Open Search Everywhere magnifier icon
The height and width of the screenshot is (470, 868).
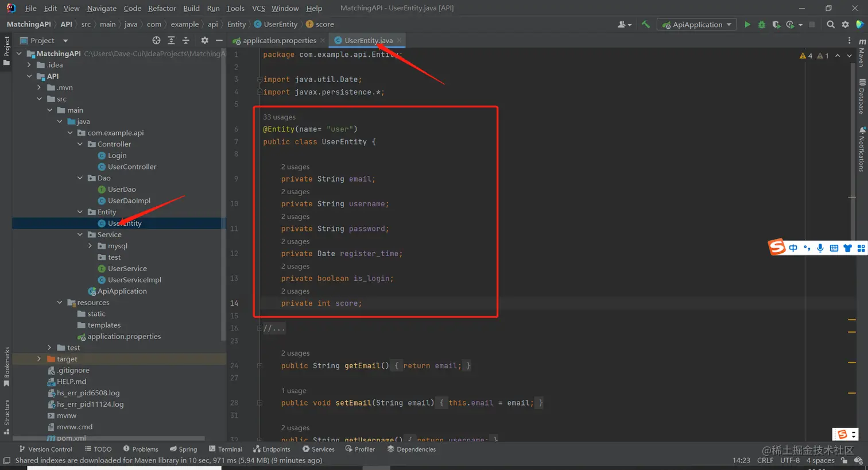831,25
